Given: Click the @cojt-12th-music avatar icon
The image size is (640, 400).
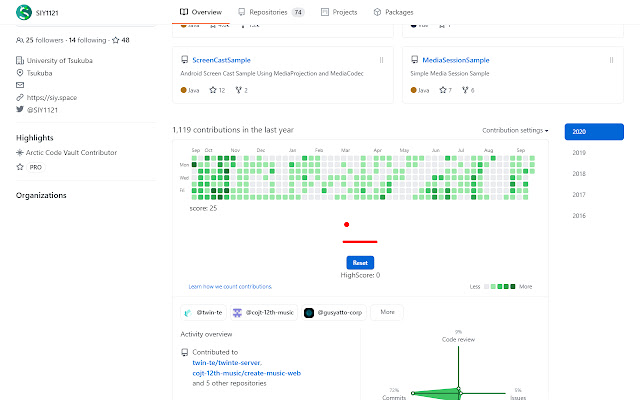Looking at the screenshot, I should (237, 313).
